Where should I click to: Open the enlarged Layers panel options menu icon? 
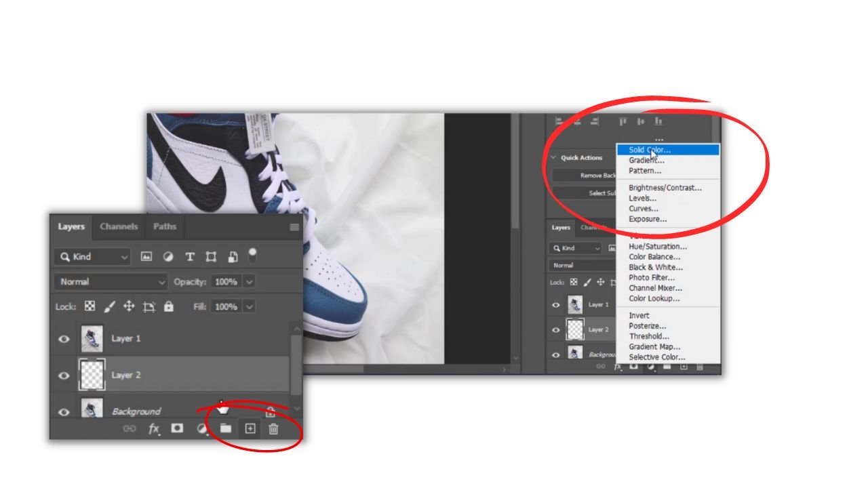(294, 227)
